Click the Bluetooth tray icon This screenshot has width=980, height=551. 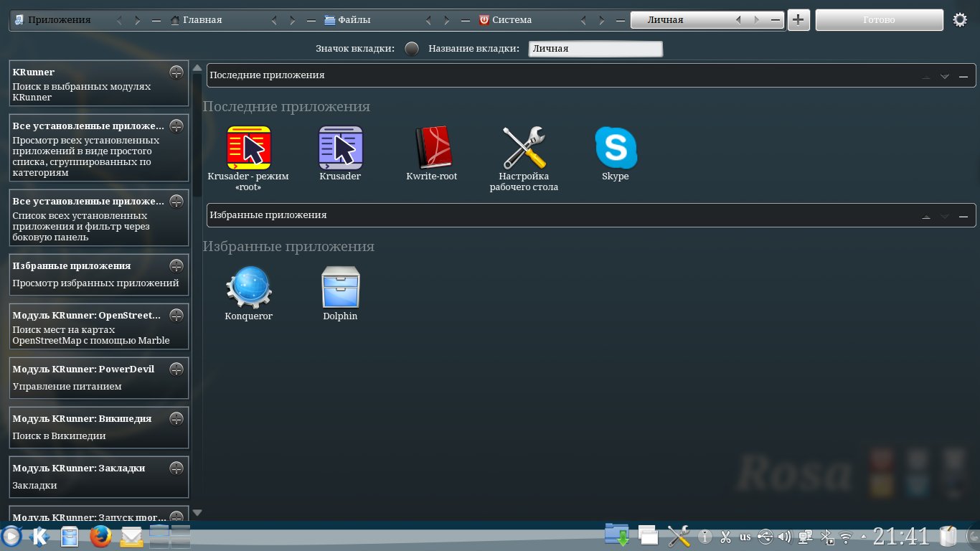826,536
